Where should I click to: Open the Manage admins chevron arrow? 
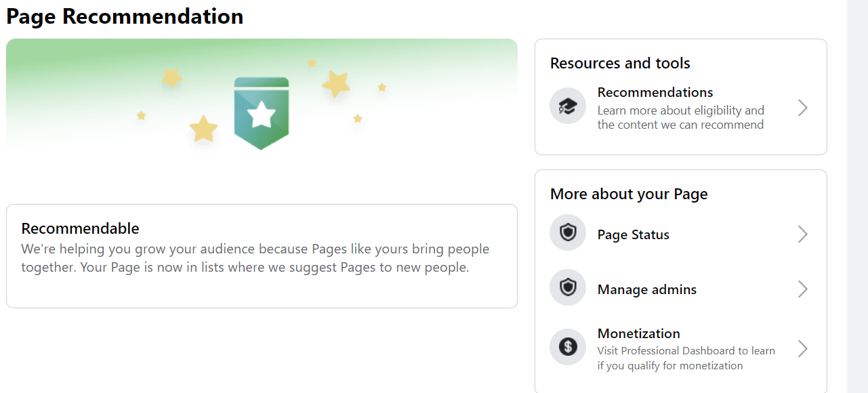803,289
